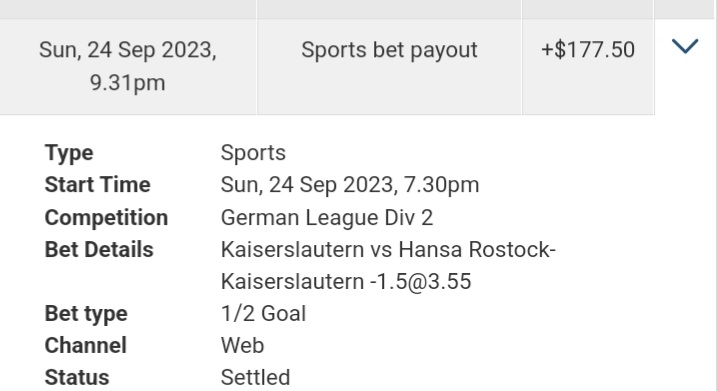Click the header row above the transaction
This screenshot has width=717, height=391.
[358, 9]
